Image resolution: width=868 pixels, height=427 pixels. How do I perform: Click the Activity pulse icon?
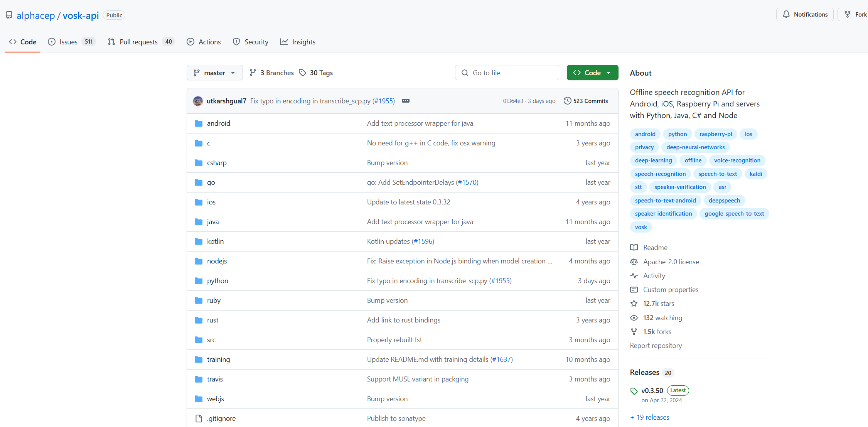pos(634,276)
